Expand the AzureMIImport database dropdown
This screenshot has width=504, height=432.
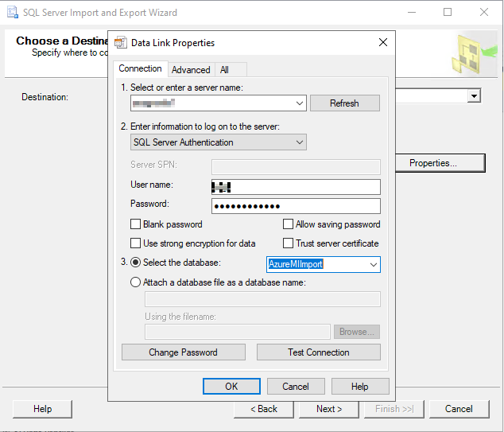(373, 264)
